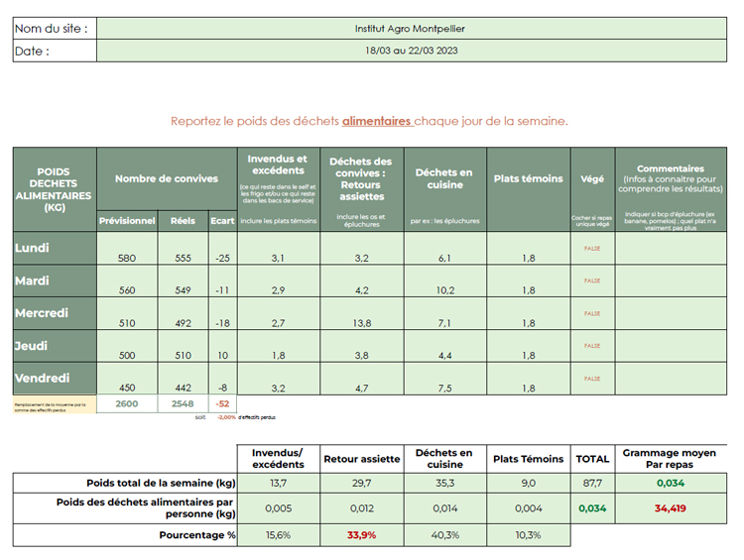This screenshot has width=744, height=560.
Task: Select Lundi réels value 555
Action: click(x=184, y=248)
